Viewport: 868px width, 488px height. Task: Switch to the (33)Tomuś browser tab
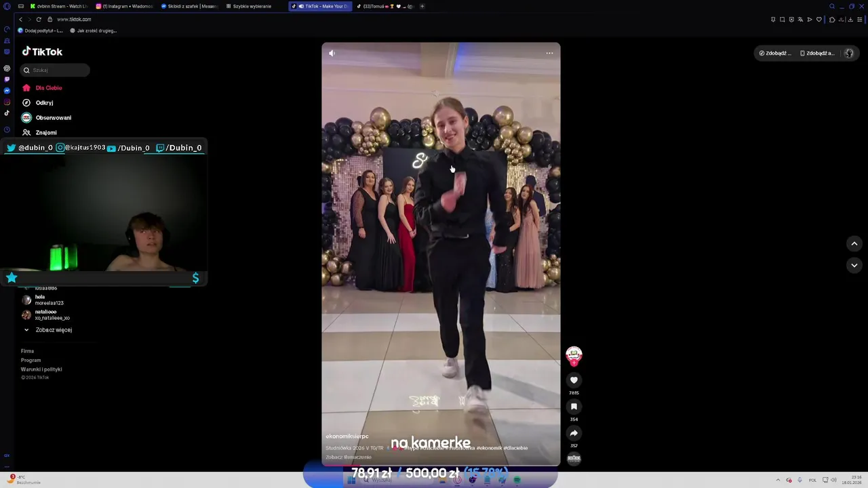pos(385,6)
